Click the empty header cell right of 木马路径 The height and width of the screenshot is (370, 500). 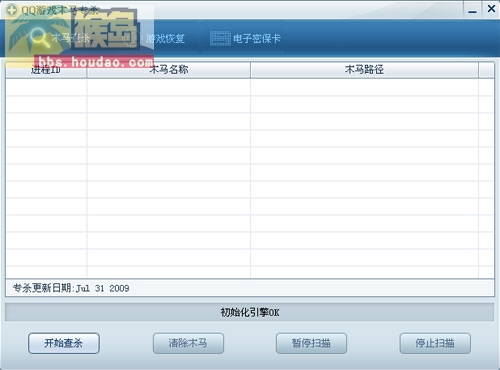[x=486, y=70]
